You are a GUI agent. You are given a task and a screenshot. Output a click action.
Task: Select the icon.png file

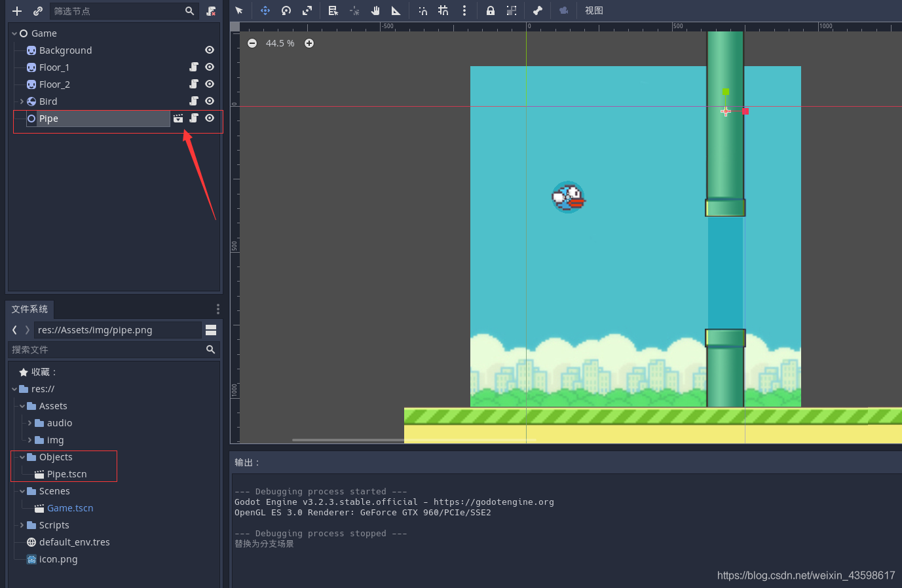click(x=58, y=559)
